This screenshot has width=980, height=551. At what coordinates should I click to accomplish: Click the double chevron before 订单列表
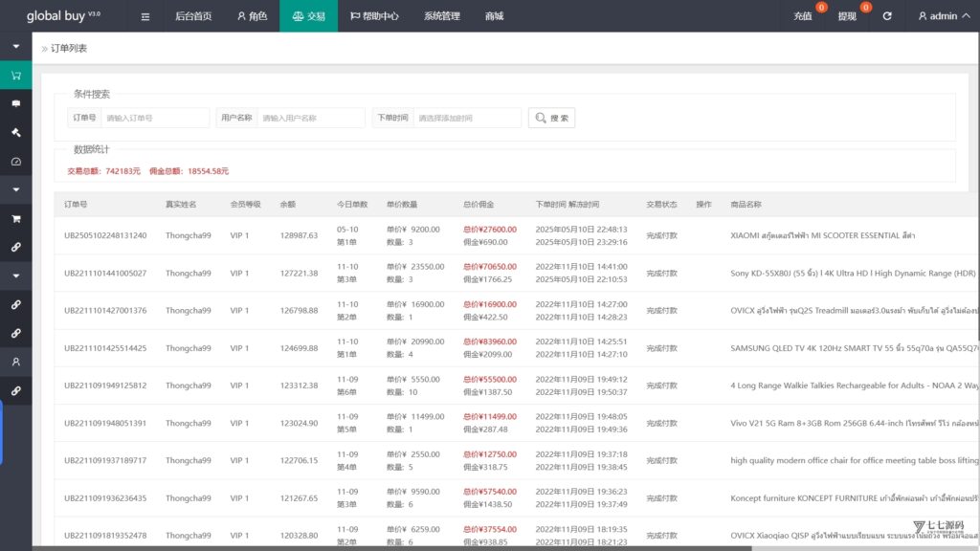(44, 49)
